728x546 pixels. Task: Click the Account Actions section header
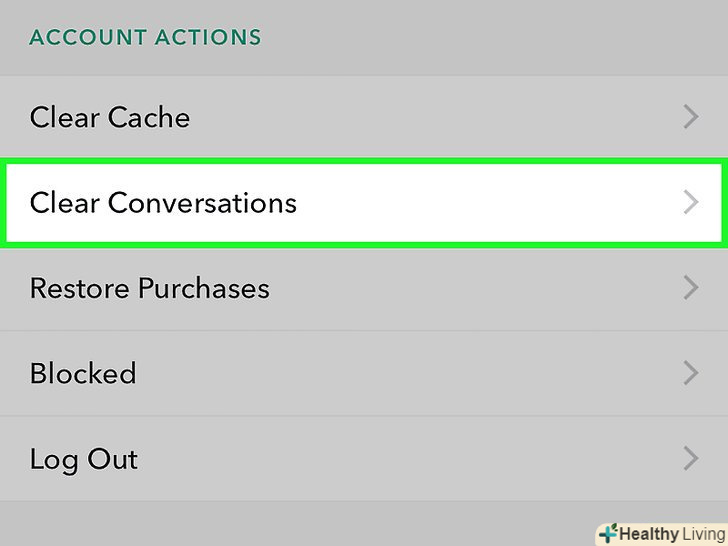(145, 38)
